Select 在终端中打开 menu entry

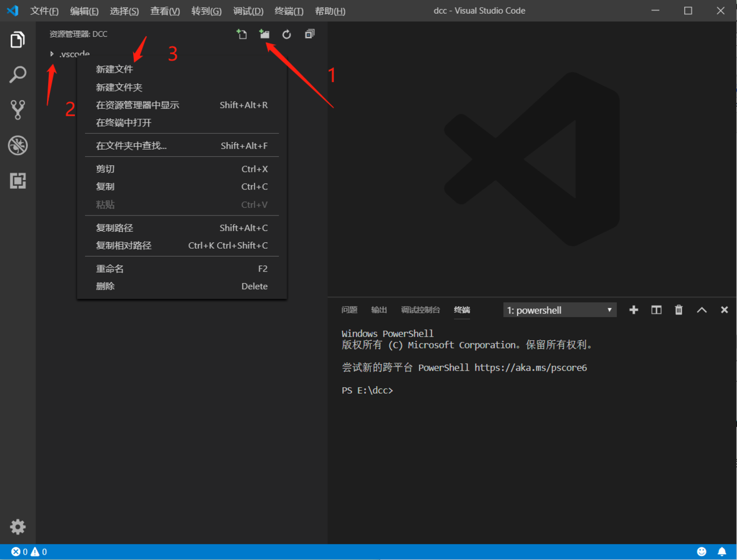tap(182, 123)
